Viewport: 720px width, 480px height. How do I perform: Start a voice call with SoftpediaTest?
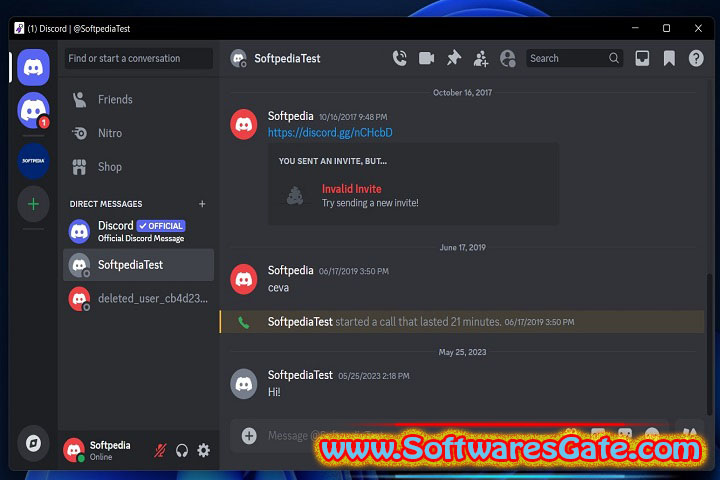(x=399, y=58)
